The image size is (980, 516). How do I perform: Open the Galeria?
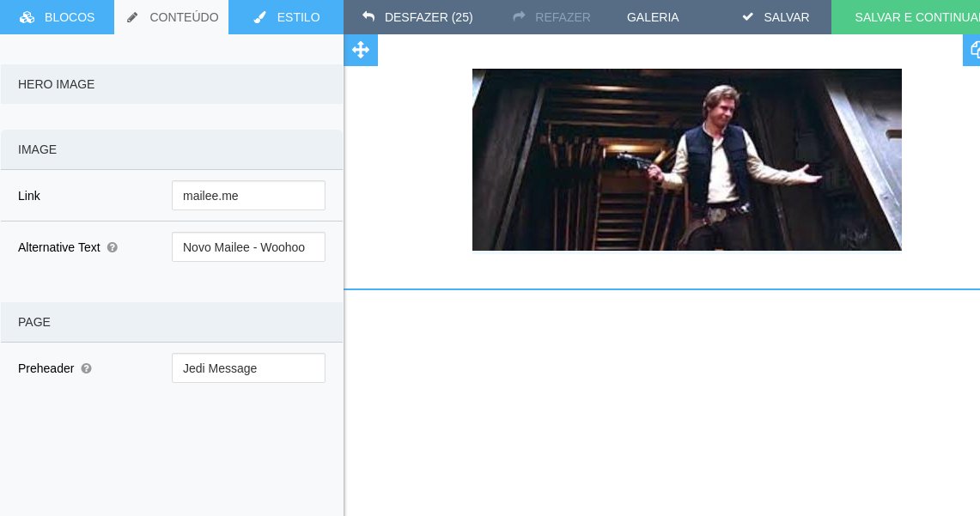pyautogui.click(x=653, y=17)
